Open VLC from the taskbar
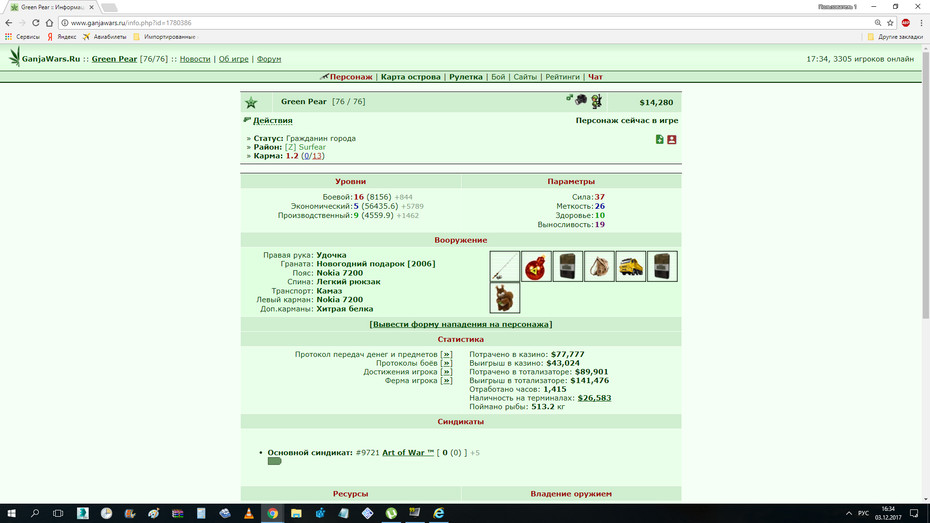Viewport: 930px width, 523px height. [249, 513]
